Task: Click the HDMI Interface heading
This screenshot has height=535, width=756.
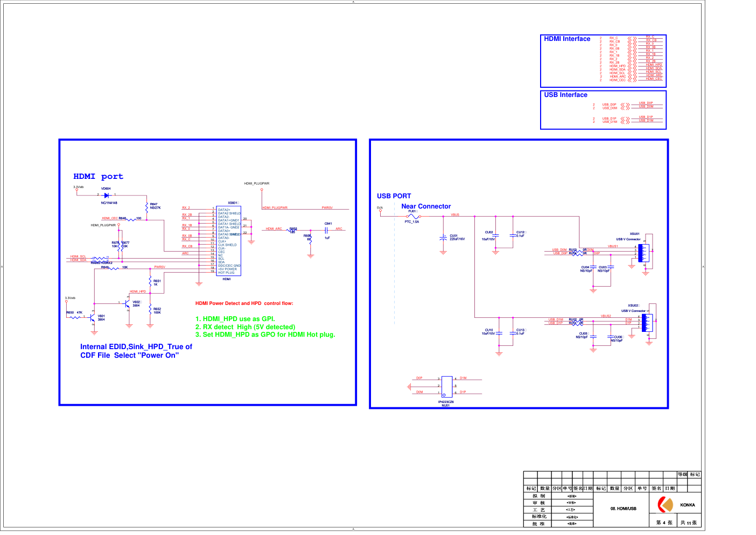Action: [x=567, y=39]
